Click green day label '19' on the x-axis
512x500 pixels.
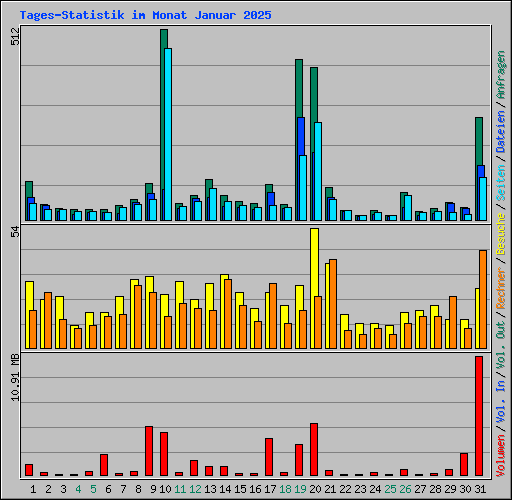[x=300, y=489]
